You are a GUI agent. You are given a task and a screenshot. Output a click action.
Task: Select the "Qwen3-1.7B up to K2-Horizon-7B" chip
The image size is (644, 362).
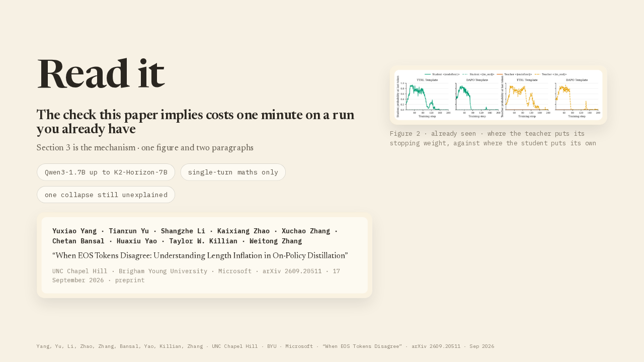click(106, 172)
